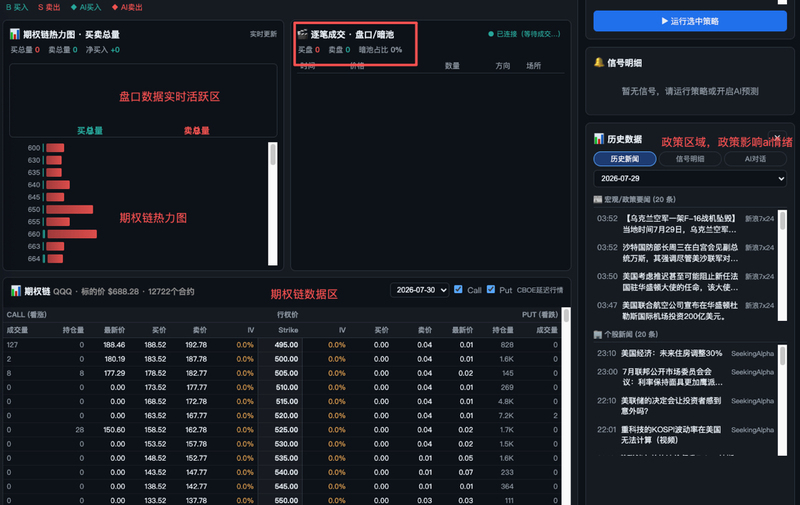Click the red heatmap bar for strike 650
This screenshot has width=800, height=505.
pos(70,209)
